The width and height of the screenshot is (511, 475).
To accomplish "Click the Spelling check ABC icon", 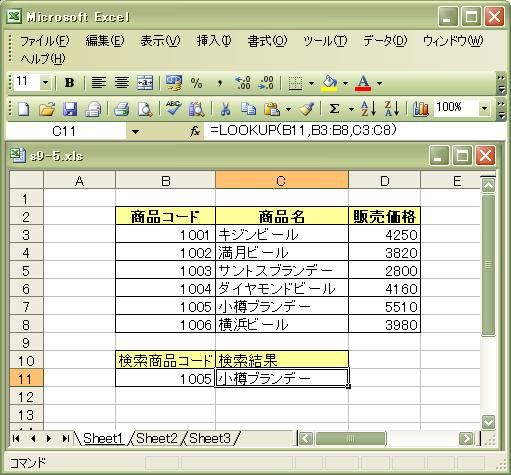I will pyautogui.click(x=173, y=109).
